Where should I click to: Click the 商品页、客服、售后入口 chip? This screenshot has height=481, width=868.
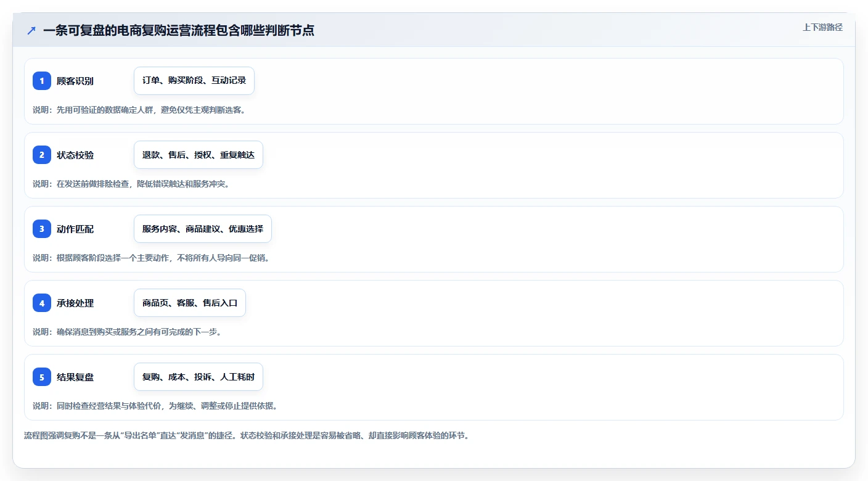(x=190, y=303)
